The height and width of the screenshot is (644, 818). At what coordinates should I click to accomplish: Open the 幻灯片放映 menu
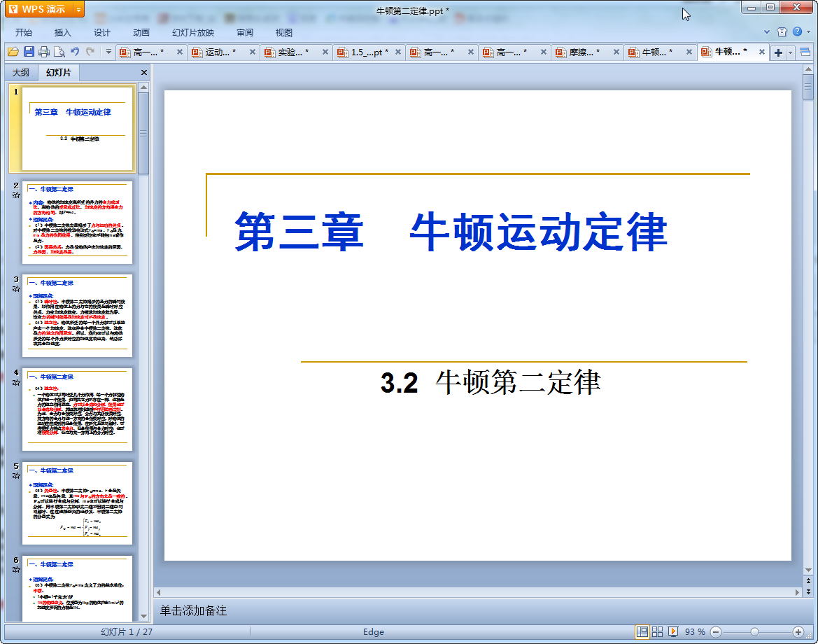coord(193,32)
